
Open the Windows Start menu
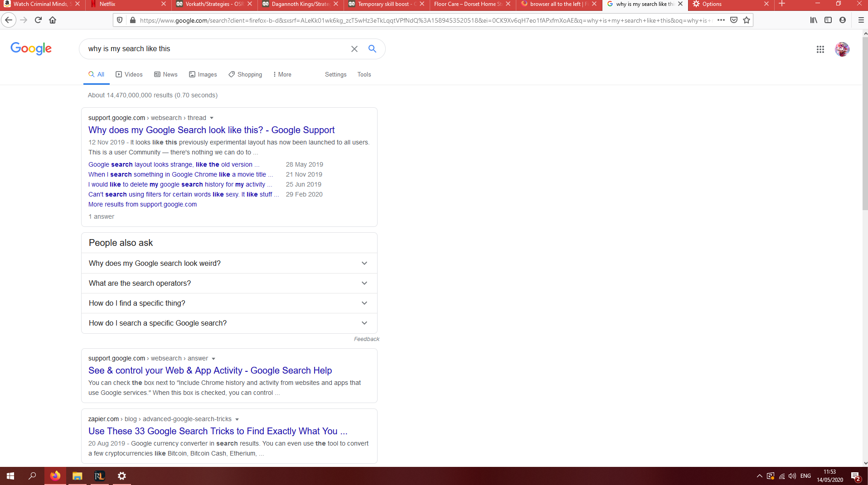pos(10,476)
